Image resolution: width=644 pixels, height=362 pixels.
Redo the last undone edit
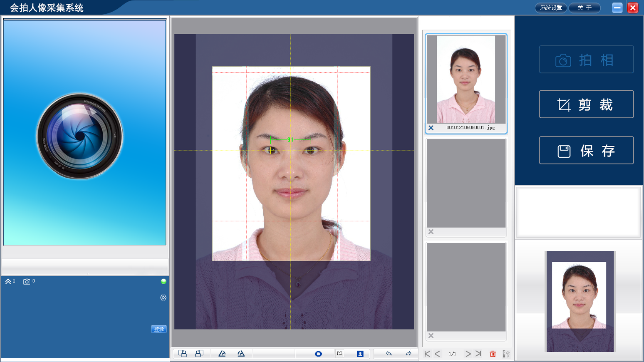point(408,354)
